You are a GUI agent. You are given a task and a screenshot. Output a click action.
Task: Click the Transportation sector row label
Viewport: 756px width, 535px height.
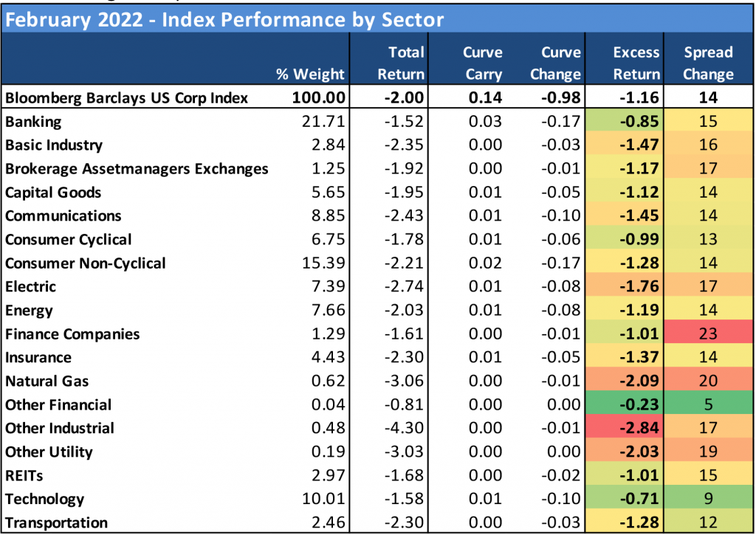tap(56, 522)
